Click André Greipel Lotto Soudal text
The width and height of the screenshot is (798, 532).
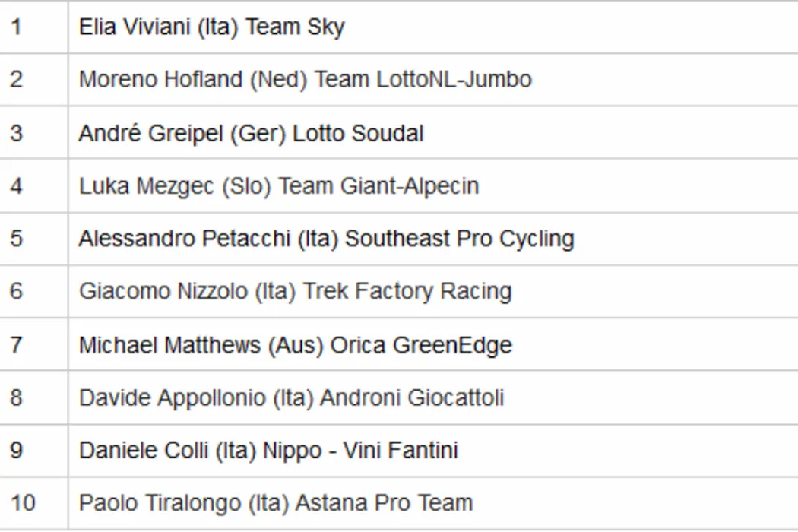(251, 134)
